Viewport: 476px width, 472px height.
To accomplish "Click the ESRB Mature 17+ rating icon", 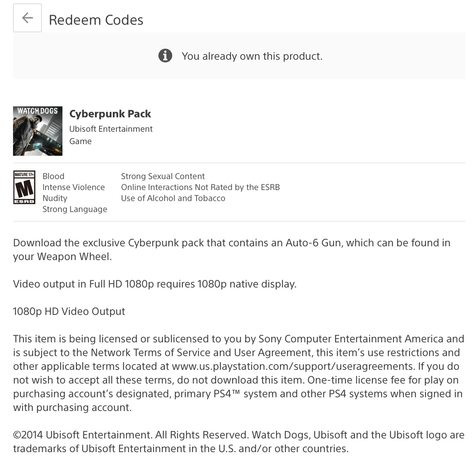I will (24, 187).
